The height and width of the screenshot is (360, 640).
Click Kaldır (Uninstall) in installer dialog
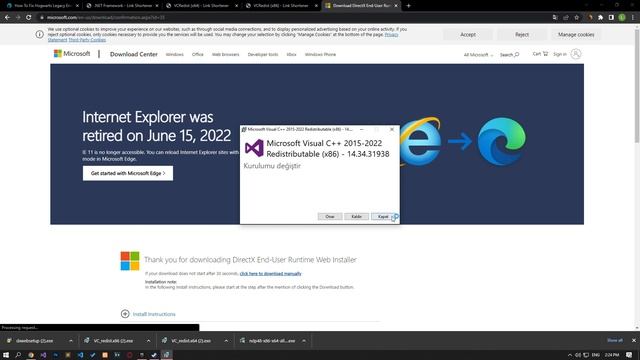pos(356,216)
